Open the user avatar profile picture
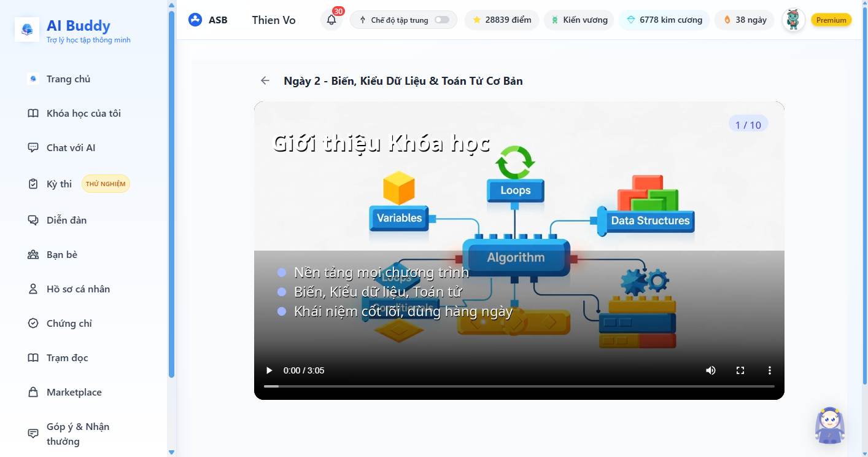Screen dimensions: 868x457 tap(793, 20)
